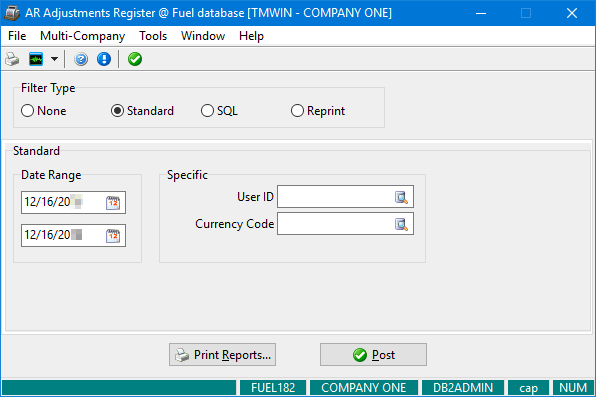Open the Multi-Company menu
Viewport: 596px width, 397px height.
(x=82, y=36)
